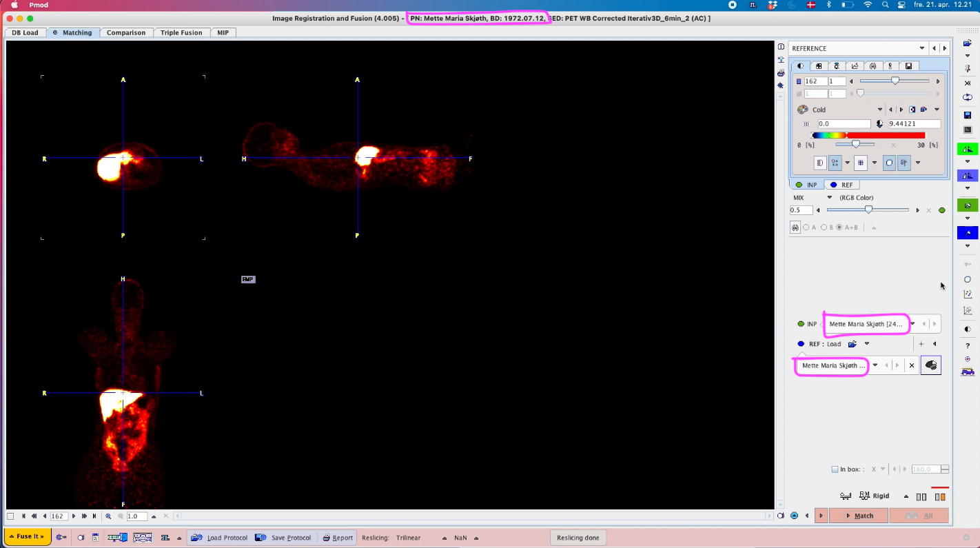This screenshot has height=548, width=980.
Task: Select the REF image tab
Action: (x=841, y=185)
